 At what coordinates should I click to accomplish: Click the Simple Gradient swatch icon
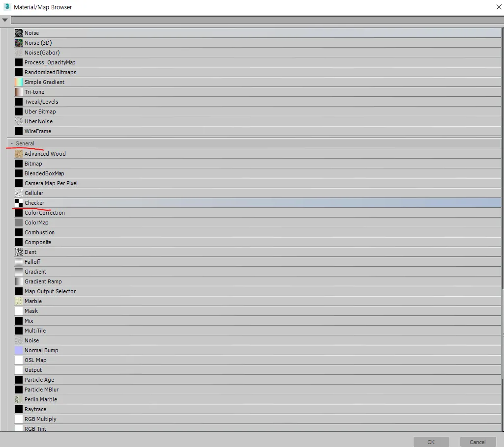pyautogui.click(x=19, y=82)
